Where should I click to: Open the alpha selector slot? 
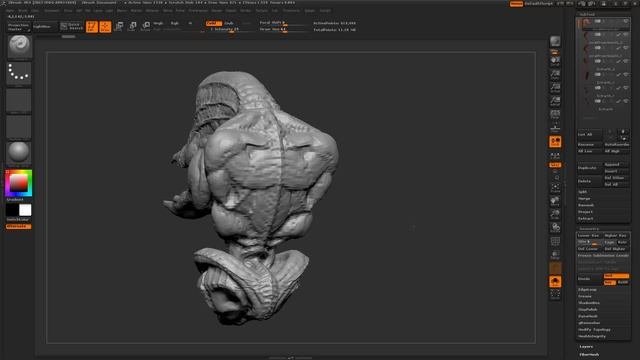pos(19,100)
